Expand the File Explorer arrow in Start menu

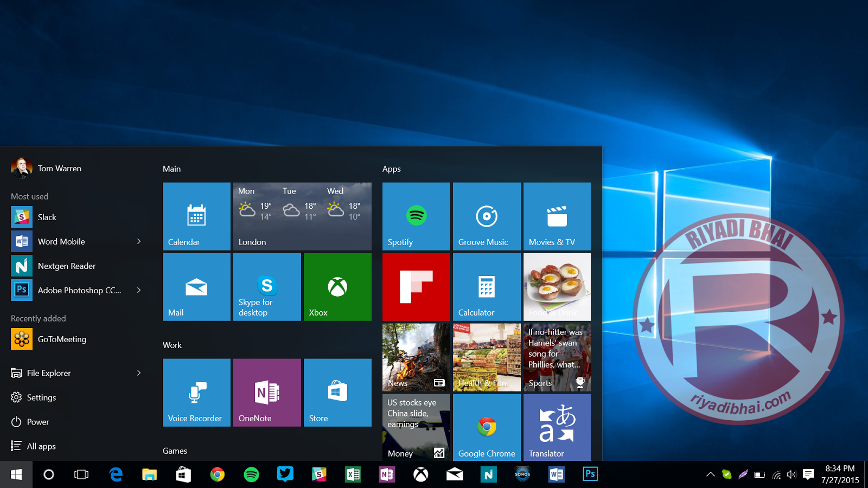point(139,373)
